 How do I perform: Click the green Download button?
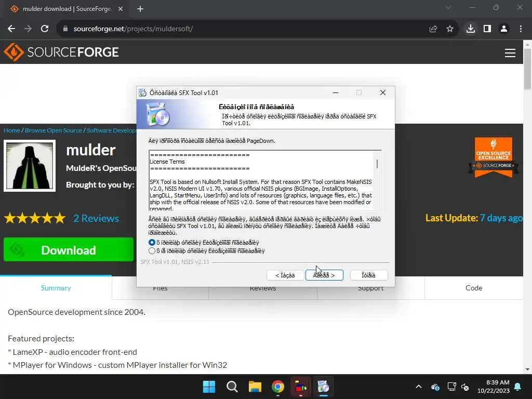pos(69,249)
